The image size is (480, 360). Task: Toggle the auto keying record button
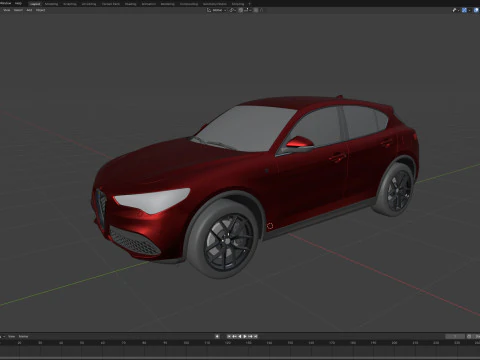217,336
